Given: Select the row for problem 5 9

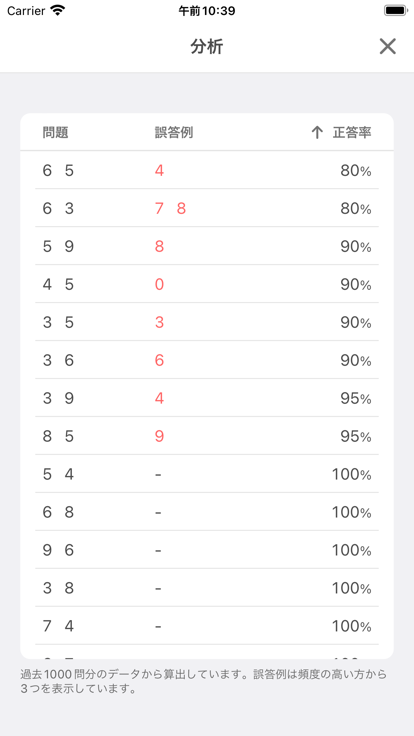Looking at the screenshot, I should click(207, 246).
